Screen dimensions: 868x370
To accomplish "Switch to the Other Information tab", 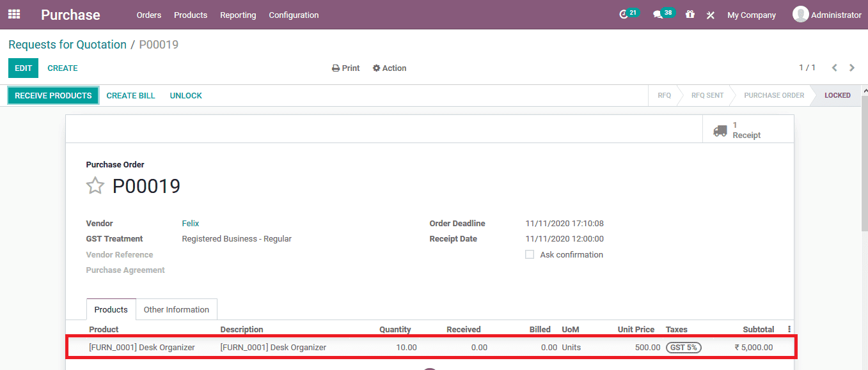I will [x=177, y=309].
